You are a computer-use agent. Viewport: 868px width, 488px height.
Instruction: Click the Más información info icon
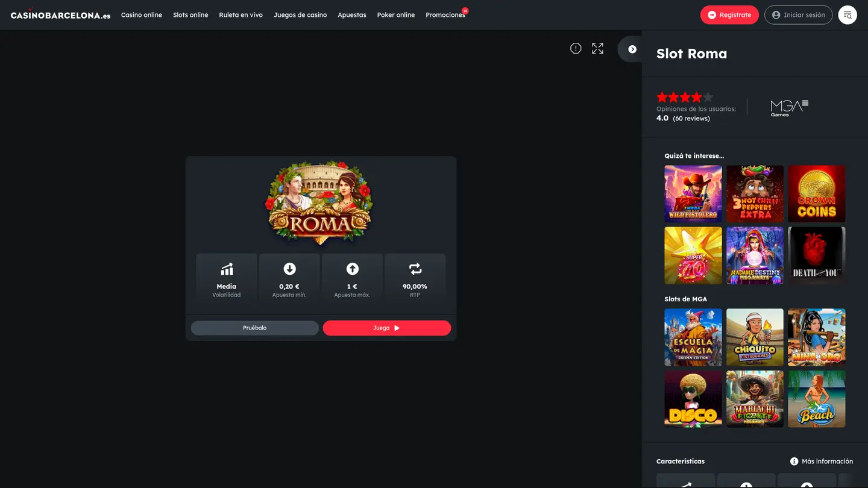point(794,461)
